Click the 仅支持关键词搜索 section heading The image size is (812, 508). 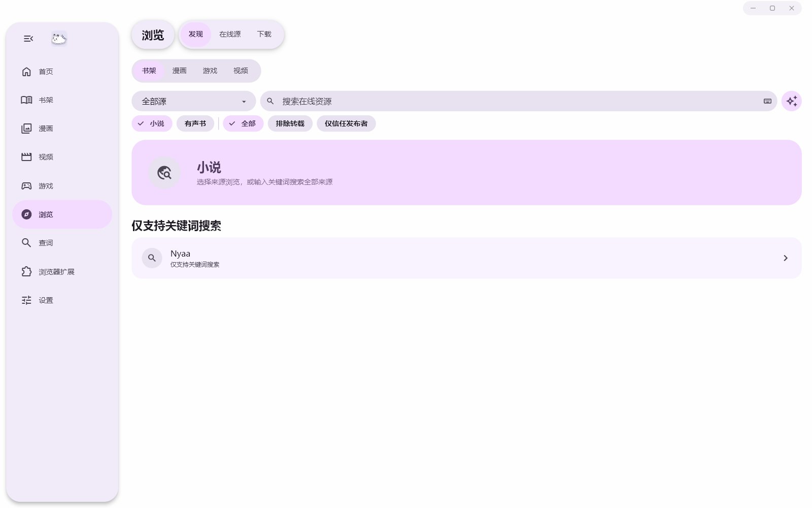pyautogui.click(x=177, y=226)
